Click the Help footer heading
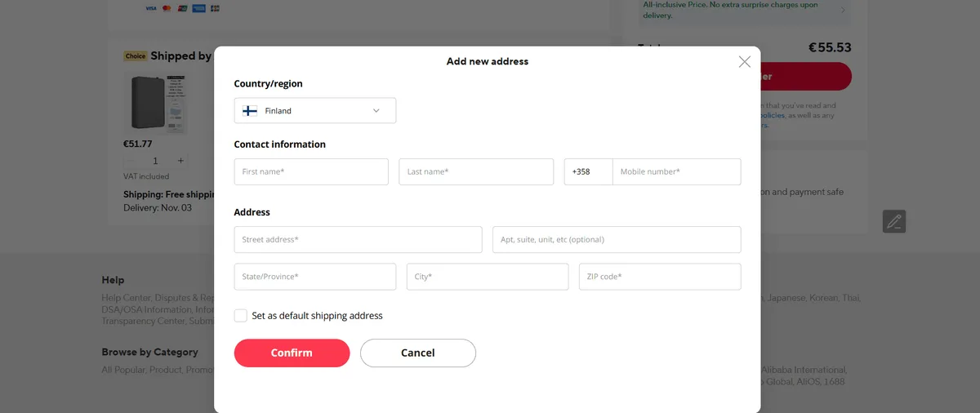This screenshot has width=980, height=413. (x=113, y=280)
